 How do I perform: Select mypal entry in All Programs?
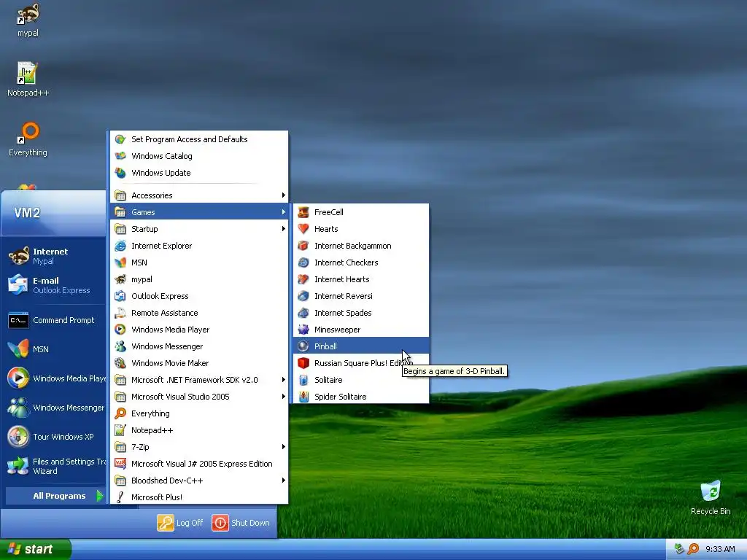199,279
